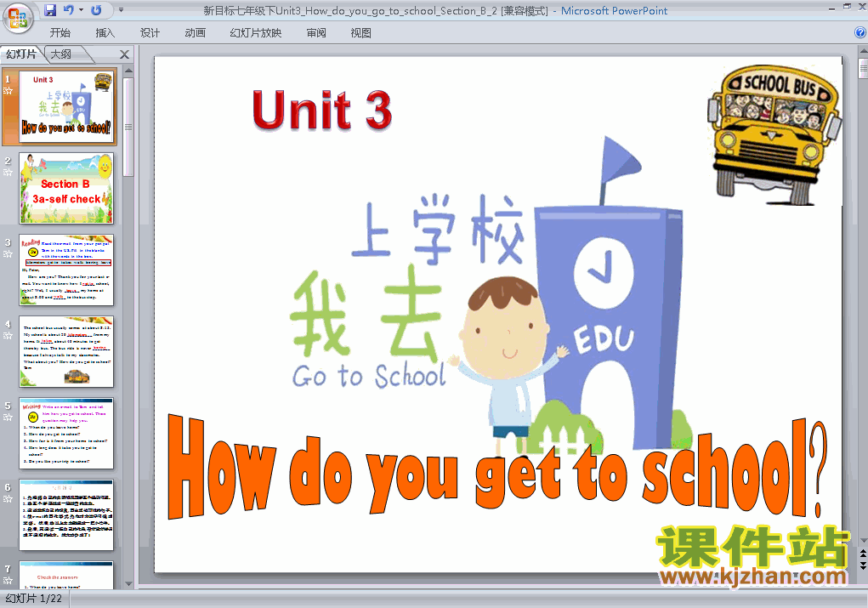Open the 插入 ribbon tab

[105, 32]
